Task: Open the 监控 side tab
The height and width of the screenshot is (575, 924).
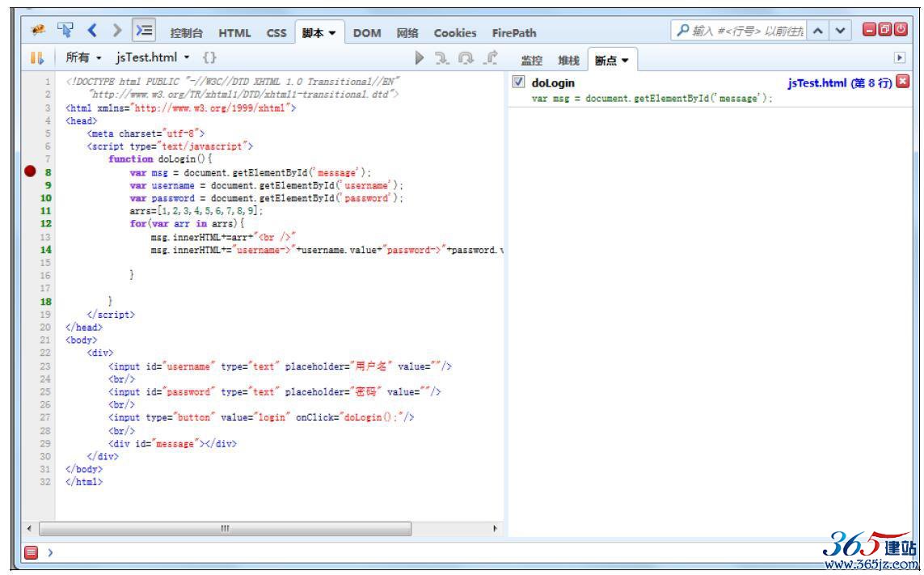Action: tap(532, 60)
